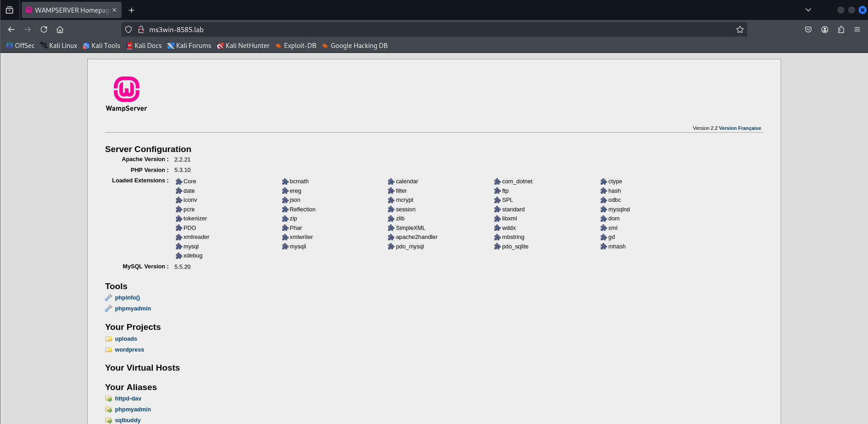Expand the list all tabs chevron
This screenshot has height=424, width=868.
point(808,10)
